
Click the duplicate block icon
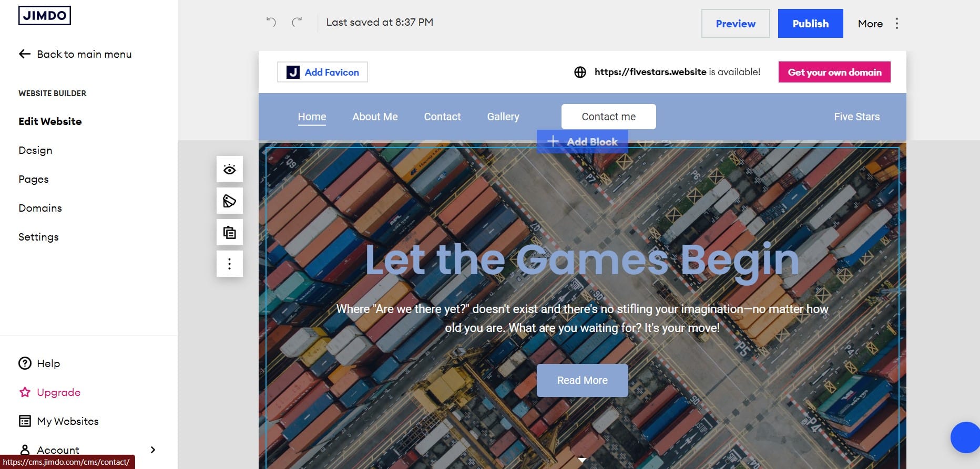(x=230, y=232)
